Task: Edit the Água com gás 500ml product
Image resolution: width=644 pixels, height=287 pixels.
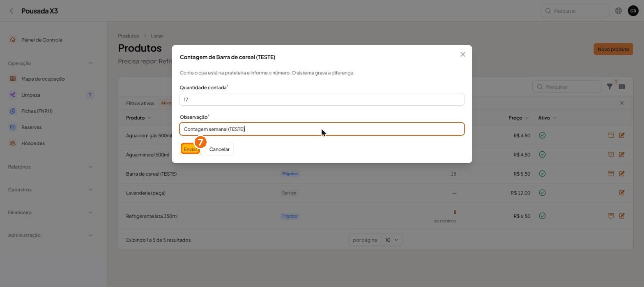Action: coord(622,135)
